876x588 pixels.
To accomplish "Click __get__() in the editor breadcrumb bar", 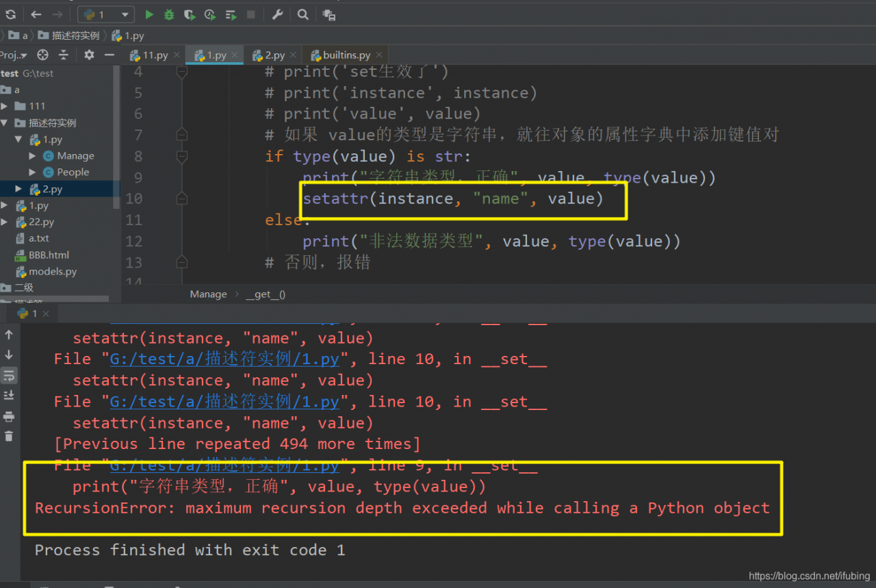I will (x=266, y=294).
